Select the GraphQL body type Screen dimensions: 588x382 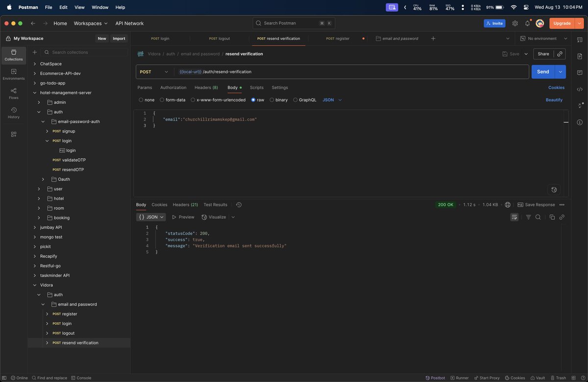pyautogui.click(x=305, y=100)
